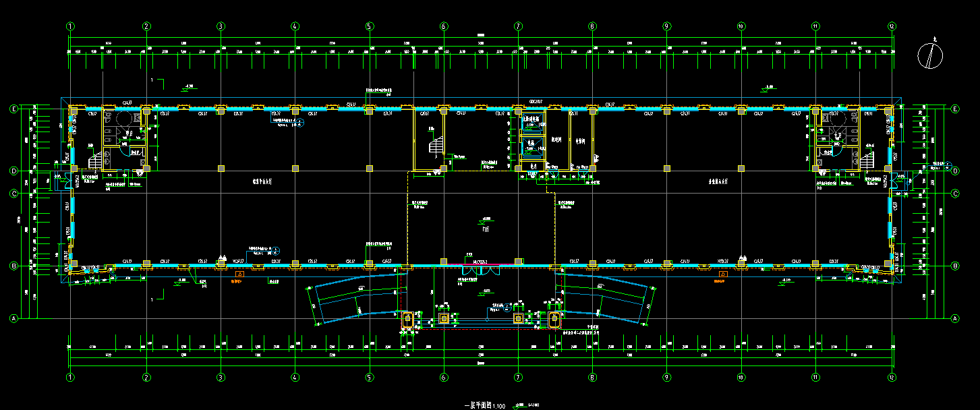The image size is (980, 410).
Task: Click the orange triangle marker left of entrance
Action: coord(239,274)
